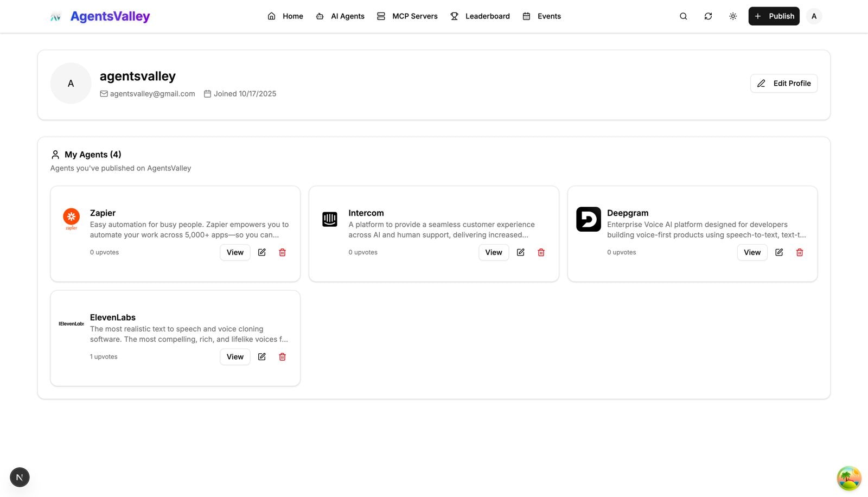Viewport: 868px width, 497px height.
Task: Click the AgentsValley logo icon
Action: [55, 17]
